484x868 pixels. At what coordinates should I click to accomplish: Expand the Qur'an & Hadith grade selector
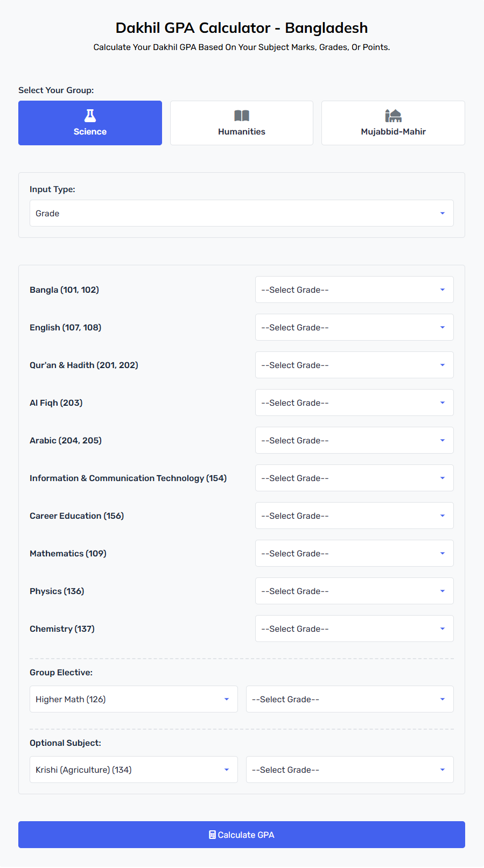pyautogui.click(x=354, y=365)
